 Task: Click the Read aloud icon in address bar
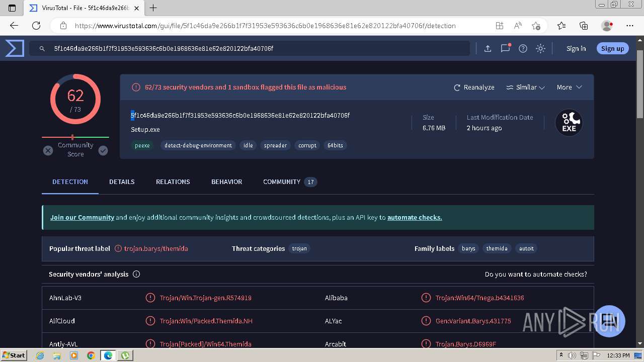point(518,26)
